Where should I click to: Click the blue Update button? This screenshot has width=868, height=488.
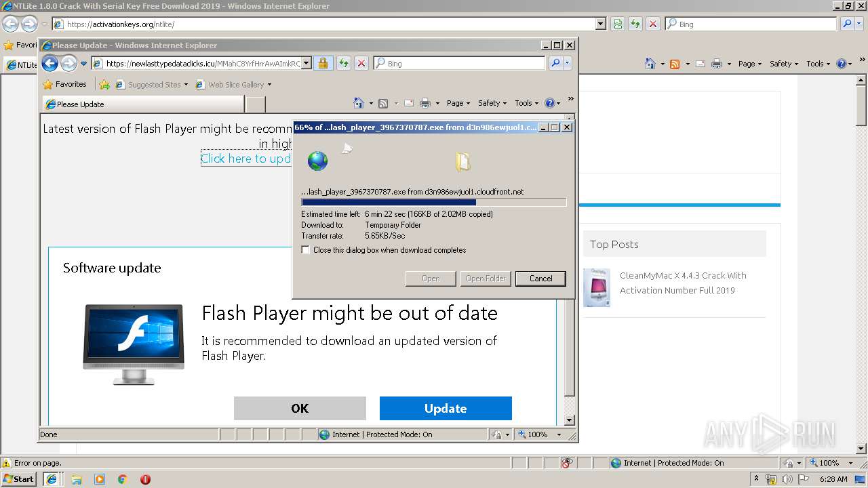click(446, 409)
